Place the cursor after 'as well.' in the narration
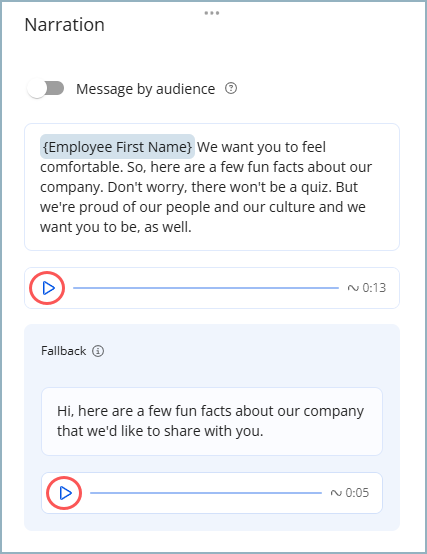This screenshot has width=427, height=554. click(192, 227)
